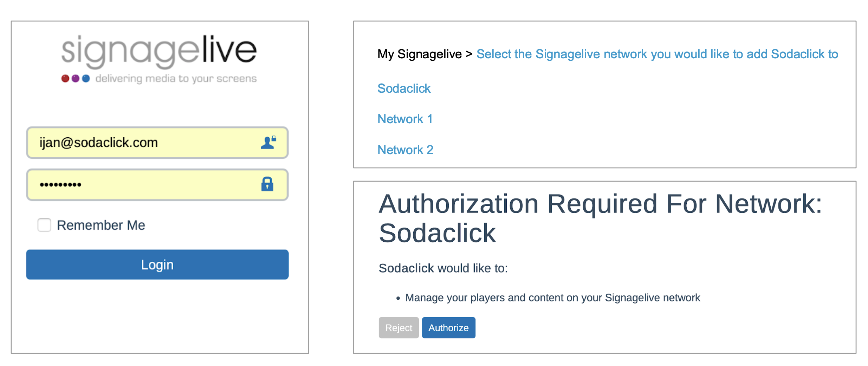
Task: Click the 'Manage your players and content' permission line
Action: [552, 298]
